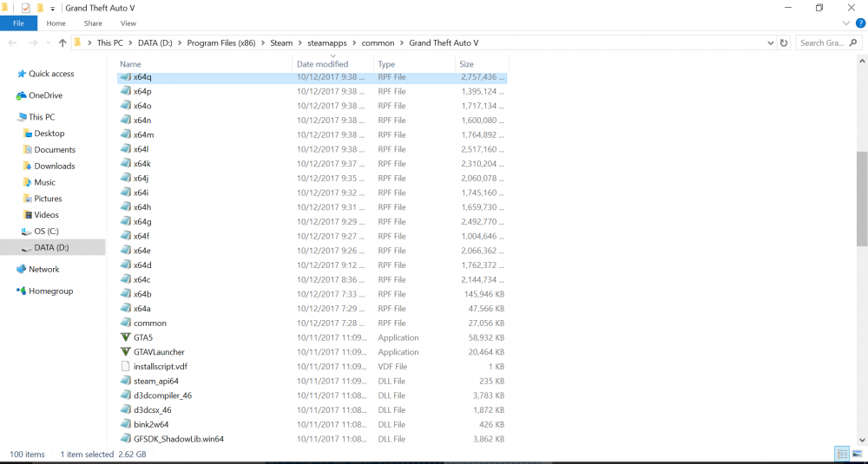The height and width of the screenshot is (464, 868).
Task: Switch to large icons view in status bar
Action: pos(856,454)
